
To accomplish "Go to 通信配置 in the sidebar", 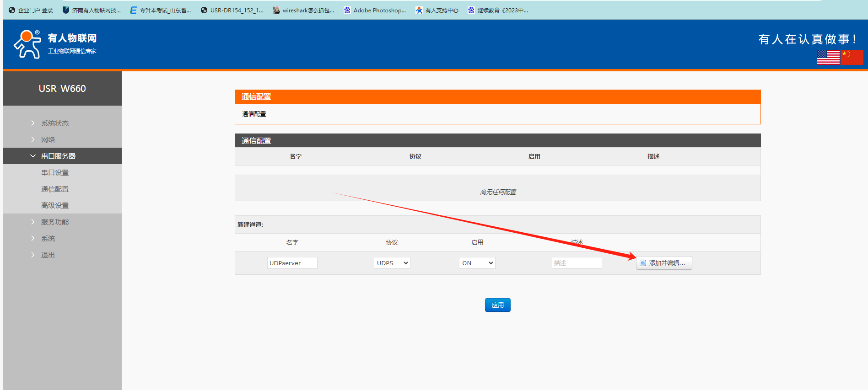I will [x=54, y=189].
